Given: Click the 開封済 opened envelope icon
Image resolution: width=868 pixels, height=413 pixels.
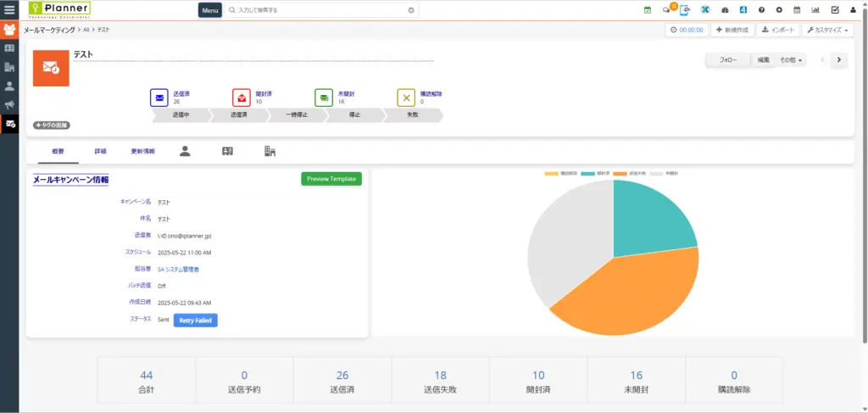Looking at the screenshot, I should [242, 98].
